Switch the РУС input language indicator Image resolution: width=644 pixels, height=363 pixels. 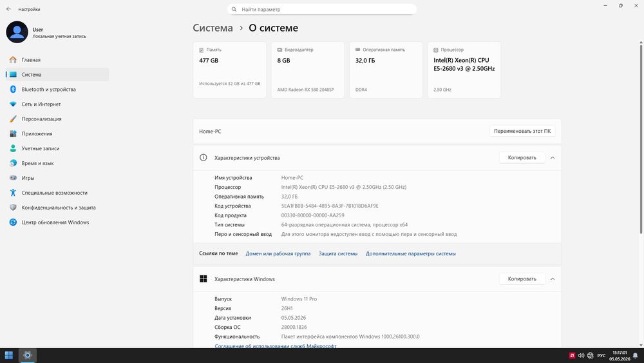601,356
